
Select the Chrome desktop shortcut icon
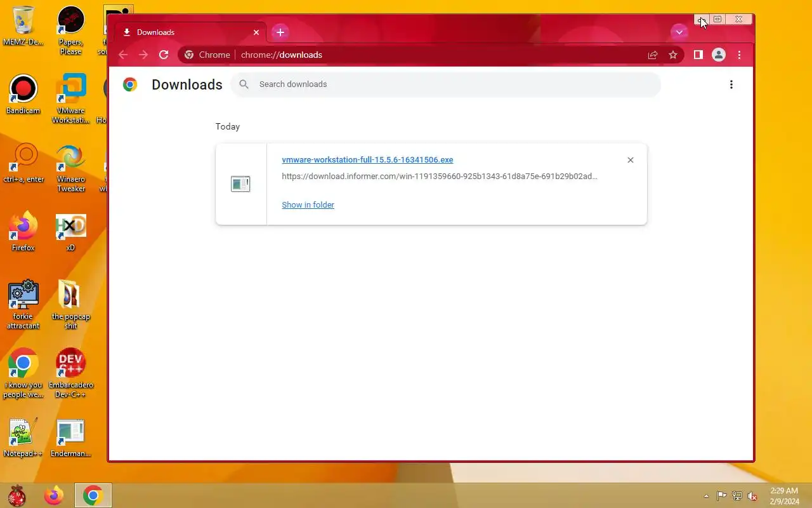point(23,373)
